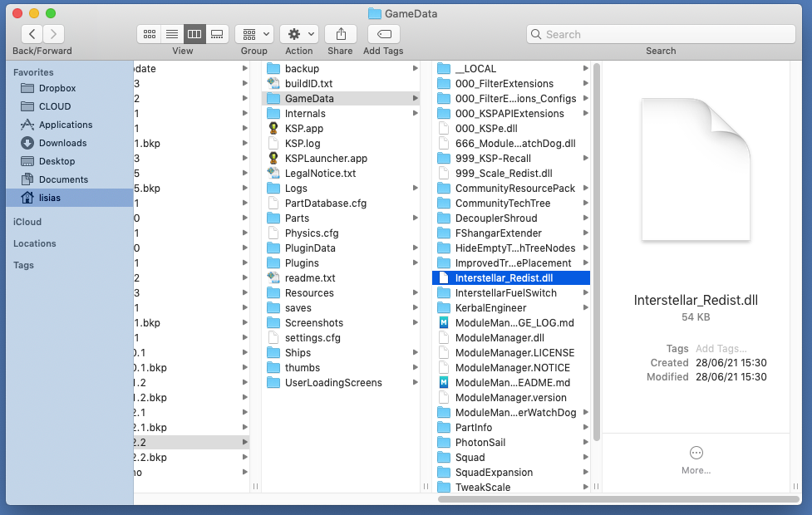Viewport: 812px width, 515px height.
Task: Select the PartDatabase.cfg file
Action: (341, 203)
